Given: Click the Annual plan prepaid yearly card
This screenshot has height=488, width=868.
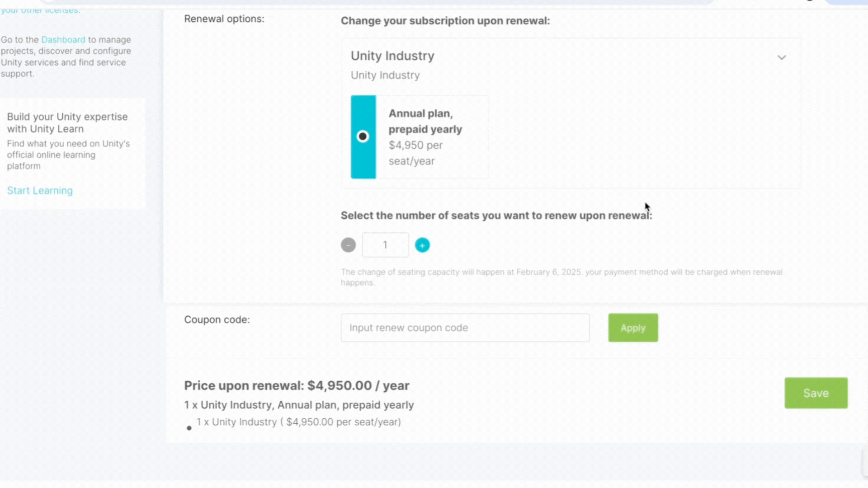Looking at the screenshot, I should [x=432, y=137].
